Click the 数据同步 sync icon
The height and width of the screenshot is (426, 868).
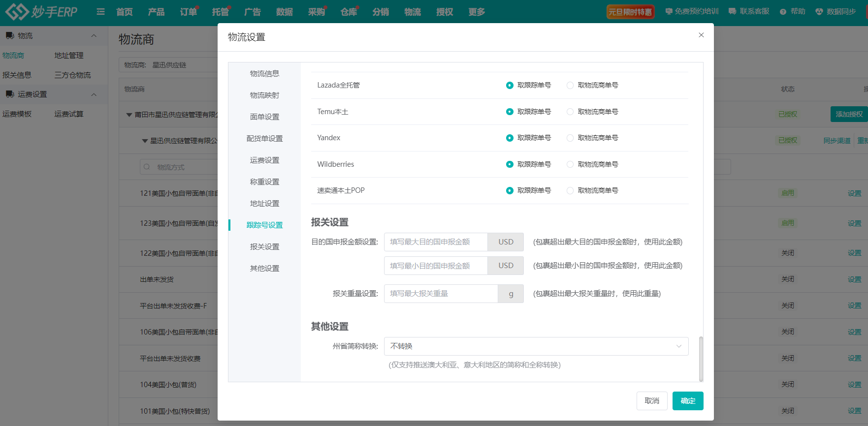click(819, 12)
